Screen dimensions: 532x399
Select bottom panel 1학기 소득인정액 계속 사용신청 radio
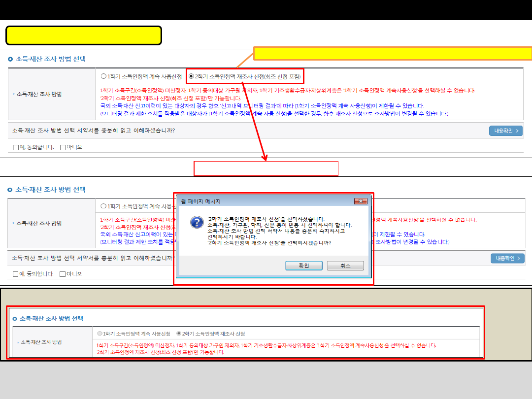[100, 333]
